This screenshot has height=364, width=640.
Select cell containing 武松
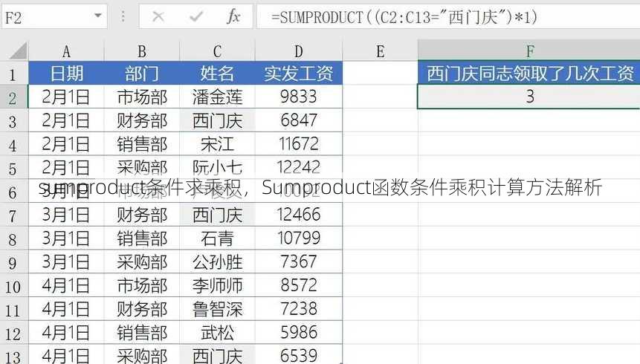coord(217,333)
